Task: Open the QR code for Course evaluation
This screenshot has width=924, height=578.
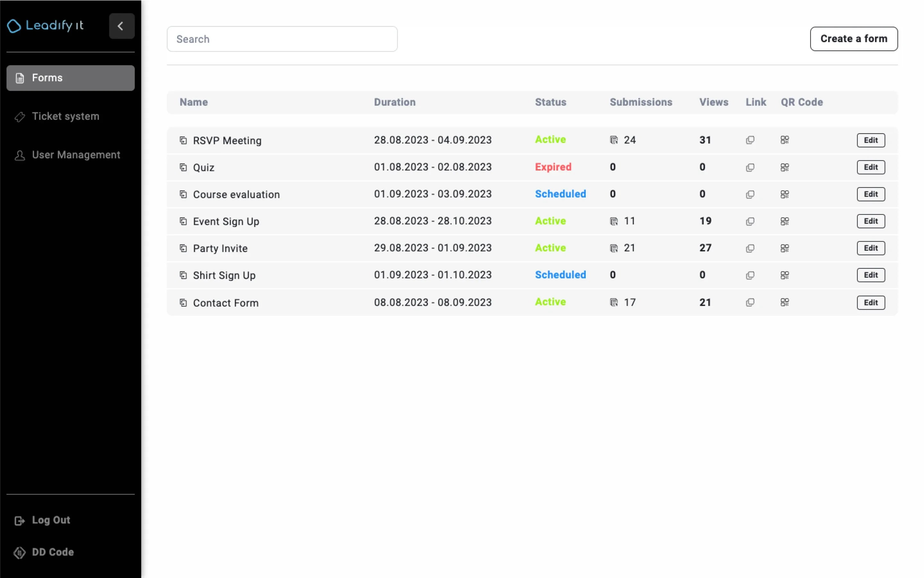Action: pyautogui.click(x=785, y=194)
